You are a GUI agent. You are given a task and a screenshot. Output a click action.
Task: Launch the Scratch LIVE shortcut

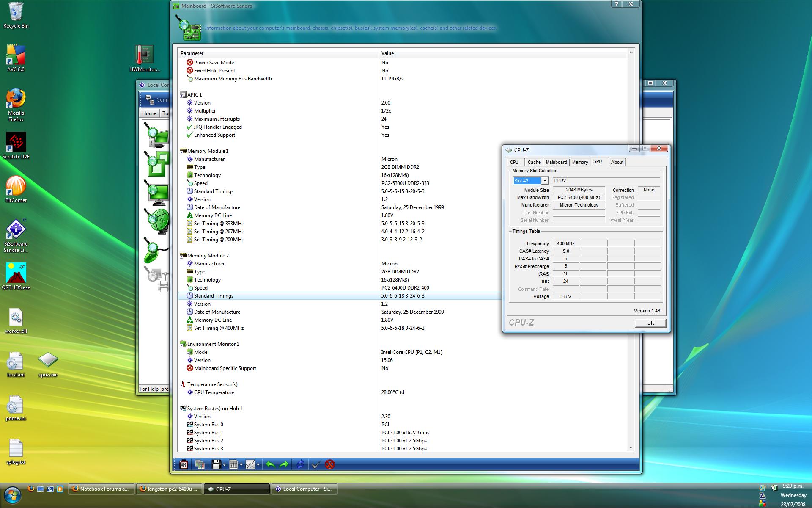pos(16,146)
